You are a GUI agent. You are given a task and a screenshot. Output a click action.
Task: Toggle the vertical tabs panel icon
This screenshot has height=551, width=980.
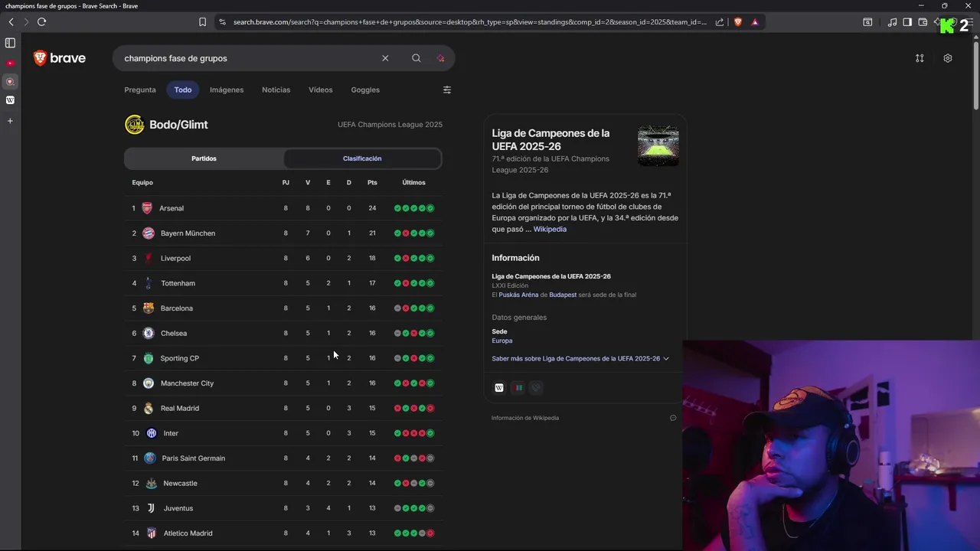pos(10,43)
